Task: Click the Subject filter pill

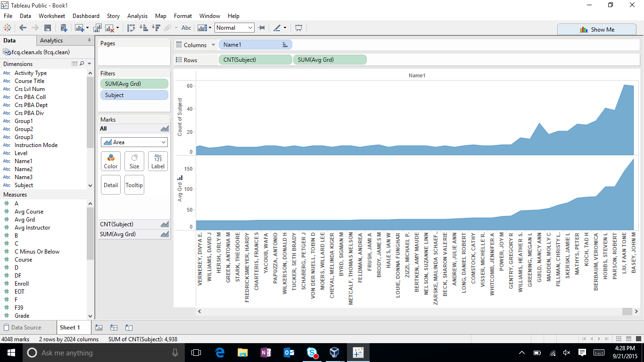Action: coord(134,95)
